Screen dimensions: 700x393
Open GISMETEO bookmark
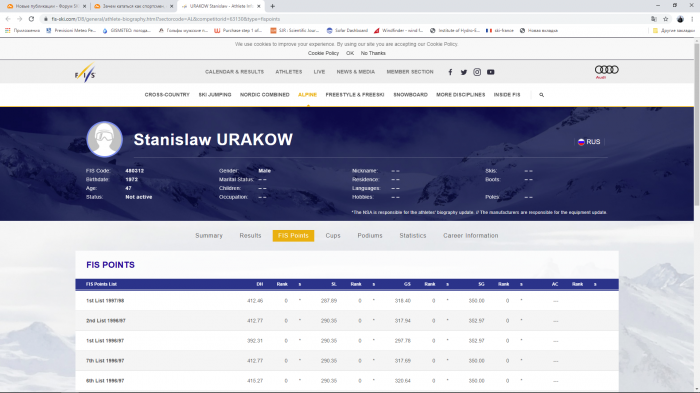click(x=127, y=30)
